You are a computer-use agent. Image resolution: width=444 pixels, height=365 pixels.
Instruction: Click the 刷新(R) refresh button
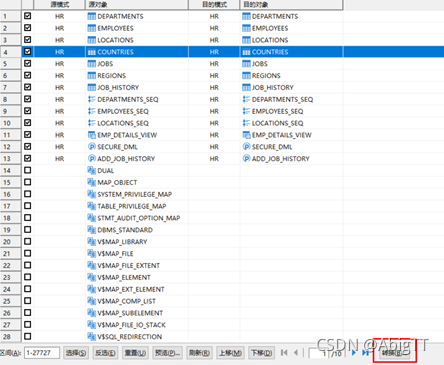[x=199, y=353]
